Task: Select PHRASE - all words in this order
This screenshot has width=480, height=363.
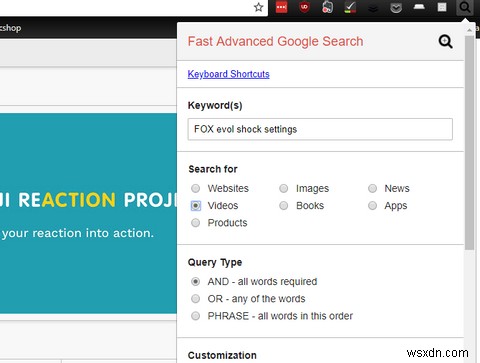Action: click(196, 316)
